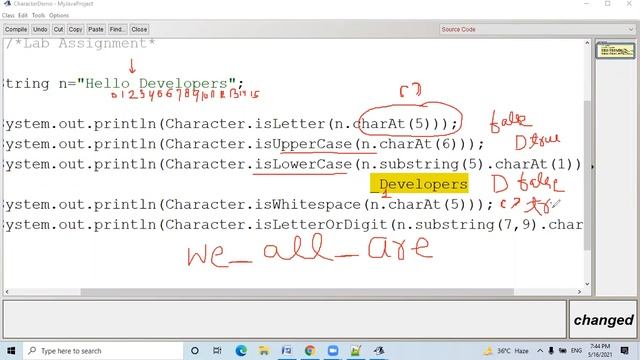The width and height of the screenshot is (640, 360).
Task: Click the vertical scrollbar up arrow
Action: [x=587, y=43]
